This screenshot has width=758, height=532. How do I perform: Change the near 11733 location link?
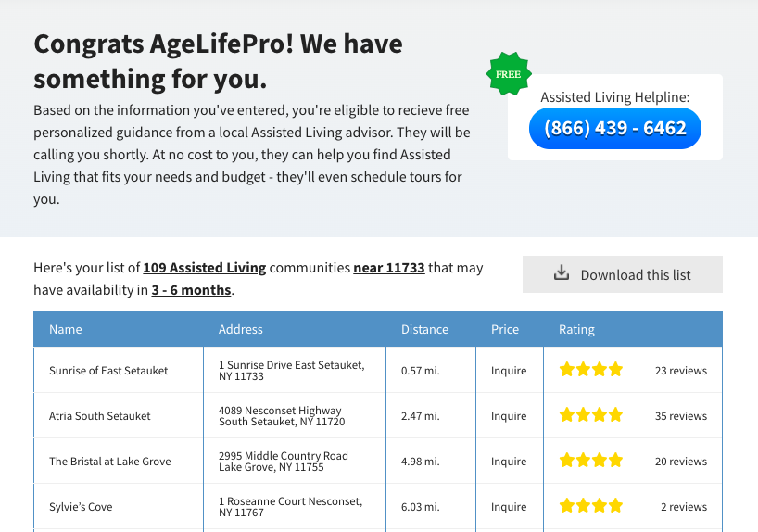[x=389, y=268]
